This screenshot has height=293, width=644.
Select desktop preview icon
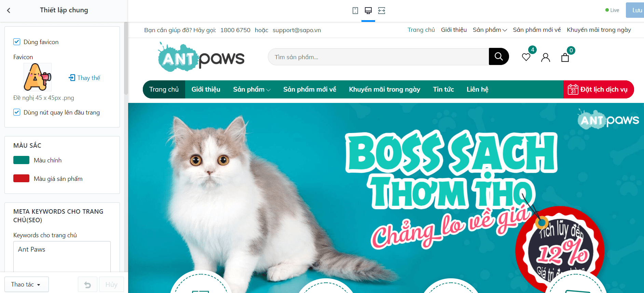(x=368, y=11)
